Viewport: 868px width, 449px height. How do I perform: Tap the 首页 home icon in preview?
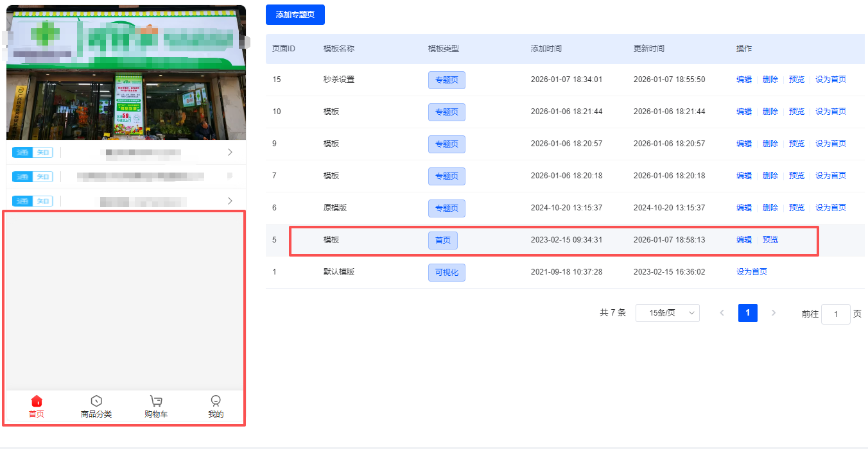tap(37, 402)
